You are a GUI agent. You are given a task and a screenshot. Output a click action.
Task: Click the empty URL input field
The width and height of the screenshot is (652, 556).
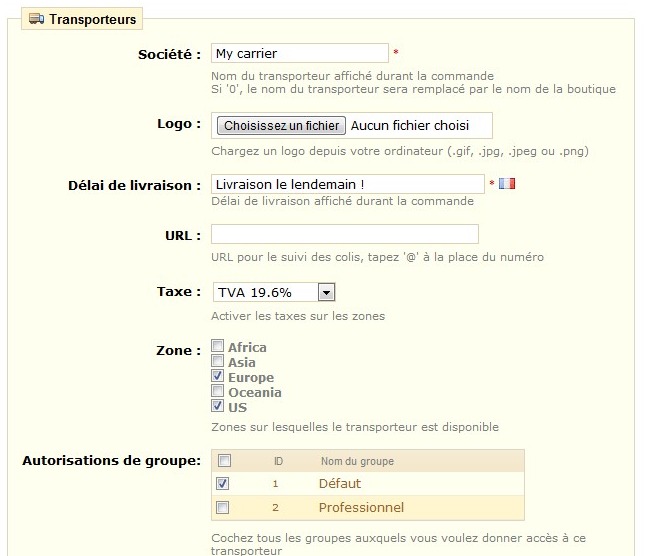[345, 234]
